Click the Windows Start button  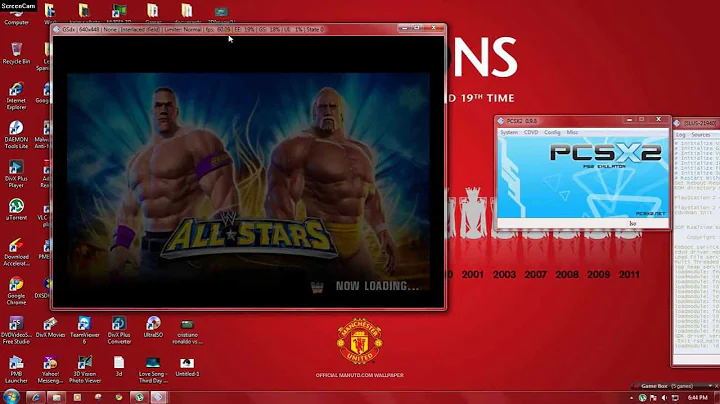[x=11, y=397]
